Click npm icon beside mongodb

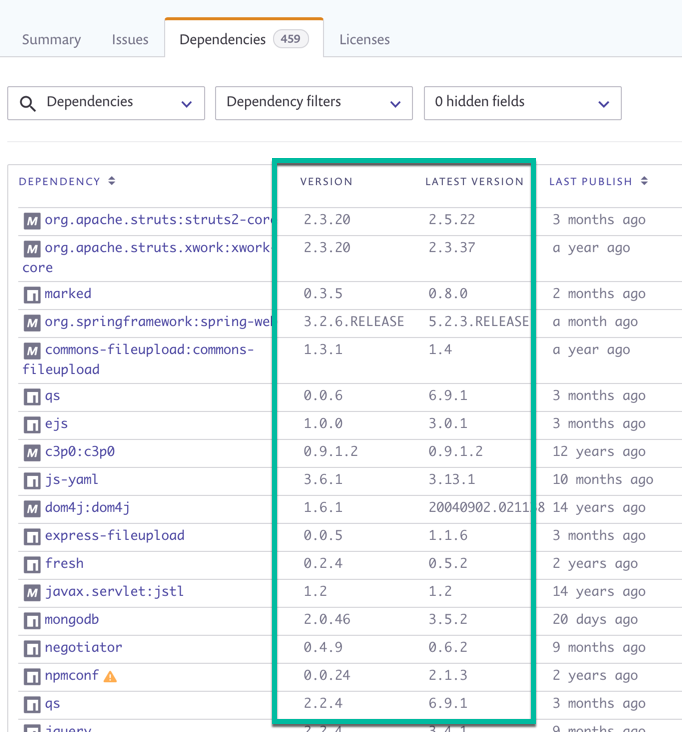click(x=32, y=621)
